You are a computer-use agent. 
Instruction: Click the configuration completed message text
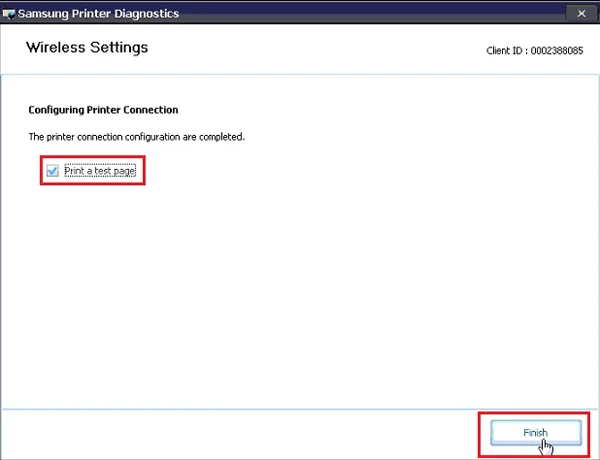pyautogui.click(x=134, y=136)
